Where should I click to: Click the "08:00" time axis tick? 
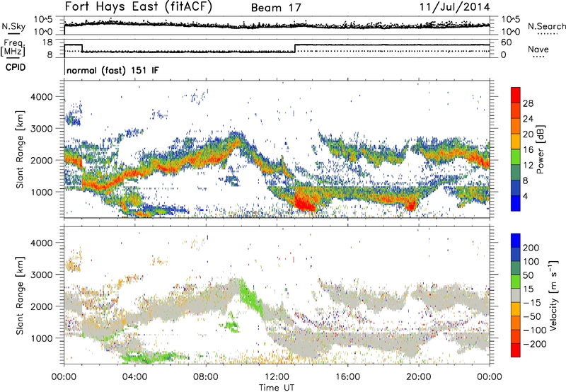pos(206,377)
